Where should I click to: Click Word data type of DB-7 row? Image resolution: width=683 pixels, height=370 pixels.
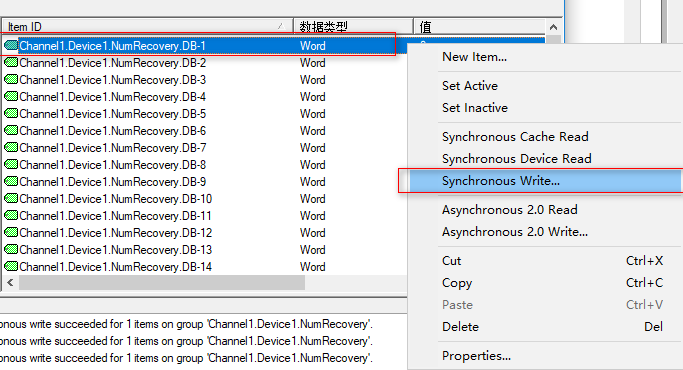coord(312,147)
